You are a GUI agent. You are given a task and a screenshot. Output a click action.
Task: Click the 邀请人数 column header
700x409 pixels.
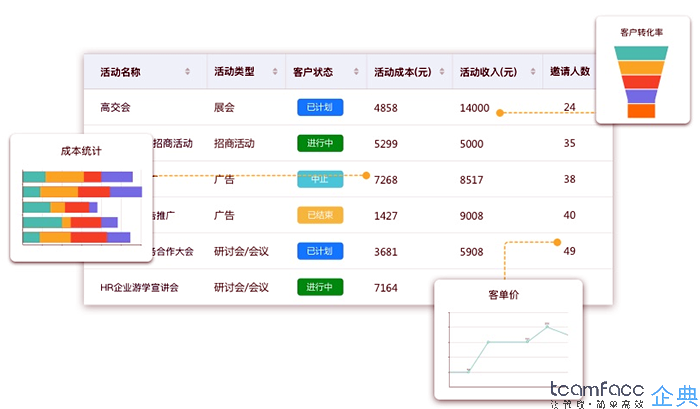pos(570,71)
